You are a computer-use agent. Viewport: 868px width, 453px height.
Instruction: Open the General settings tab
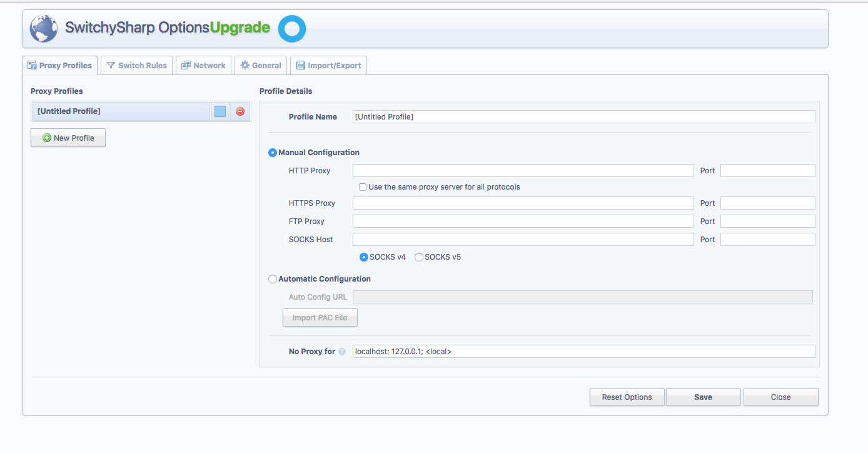click(261, 65)
